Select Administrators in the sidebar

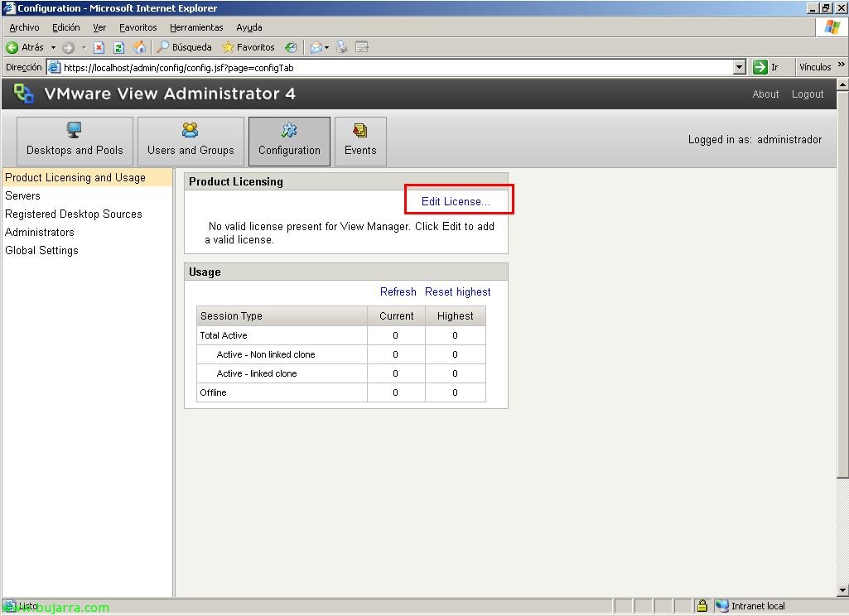[40, 232]
